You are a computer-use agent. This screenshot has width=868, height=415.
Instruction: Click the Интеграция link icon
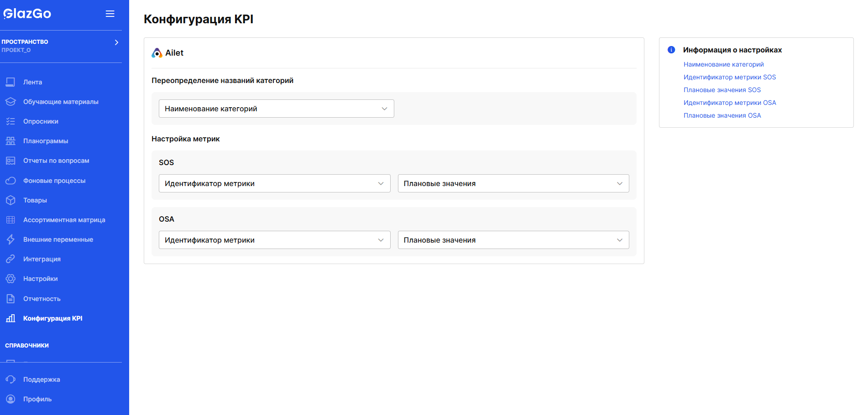point(10,259)
